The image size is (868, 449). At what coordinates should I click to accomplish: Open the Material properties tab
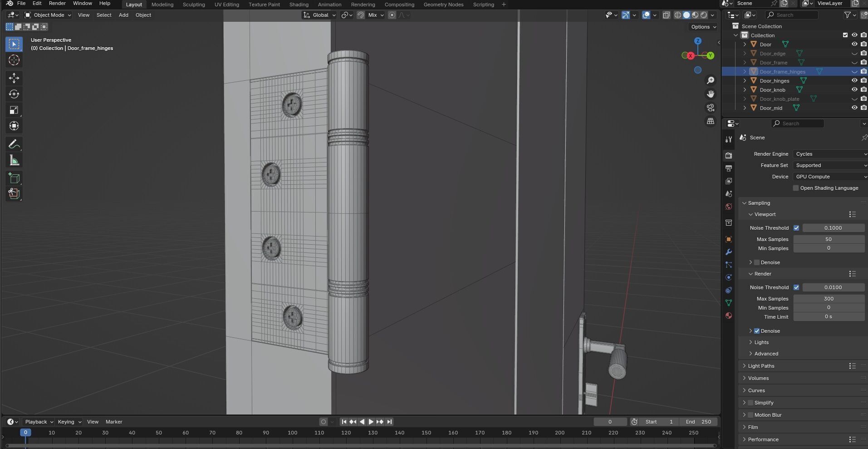(x=729, y=316)
